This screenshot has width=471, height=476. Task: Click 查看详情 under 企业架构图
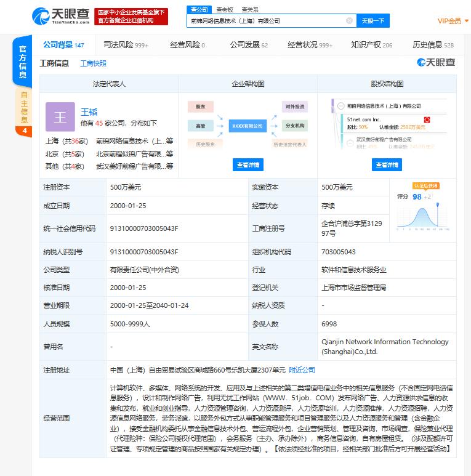click(x=248, y=164)
